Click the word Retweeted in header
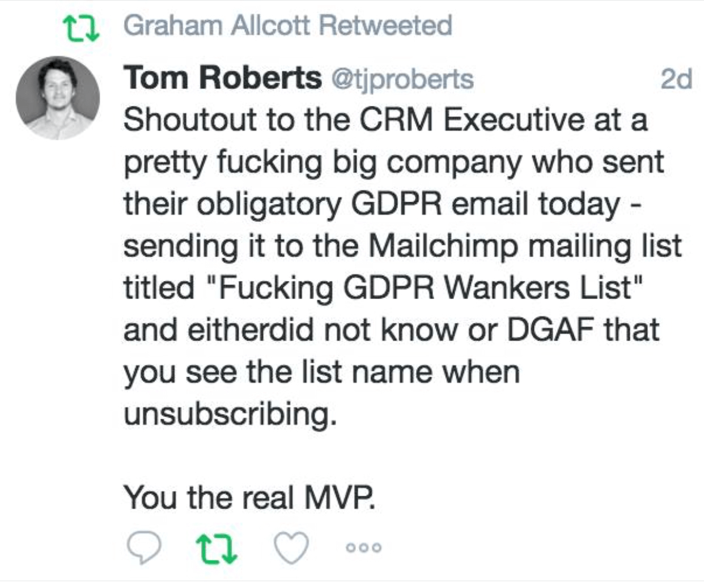704x588 pixels. (385, 25)
